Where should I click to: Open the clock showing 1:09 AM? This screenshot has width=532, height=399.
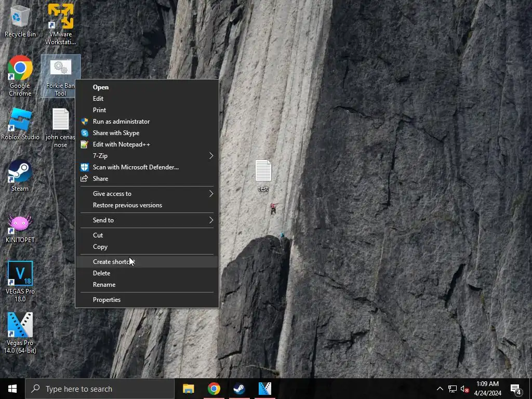tap(487, 389)
